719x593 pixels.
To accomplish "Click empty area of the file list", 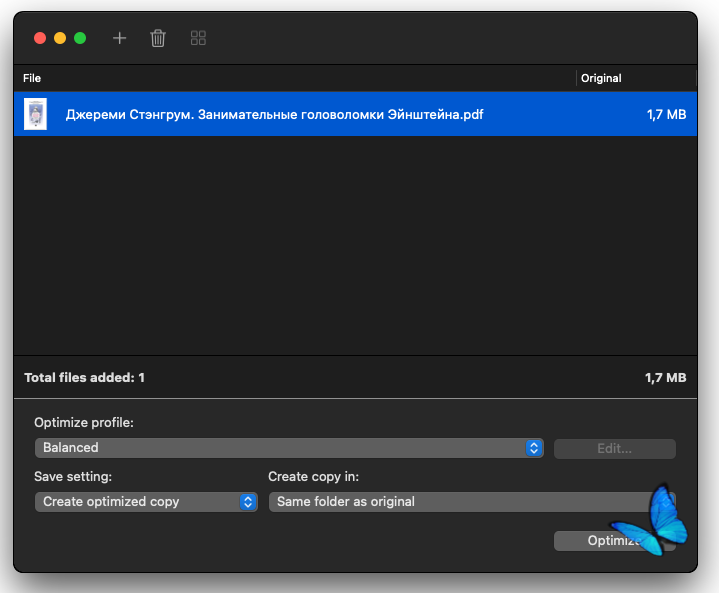I will (x=350, y=250).
